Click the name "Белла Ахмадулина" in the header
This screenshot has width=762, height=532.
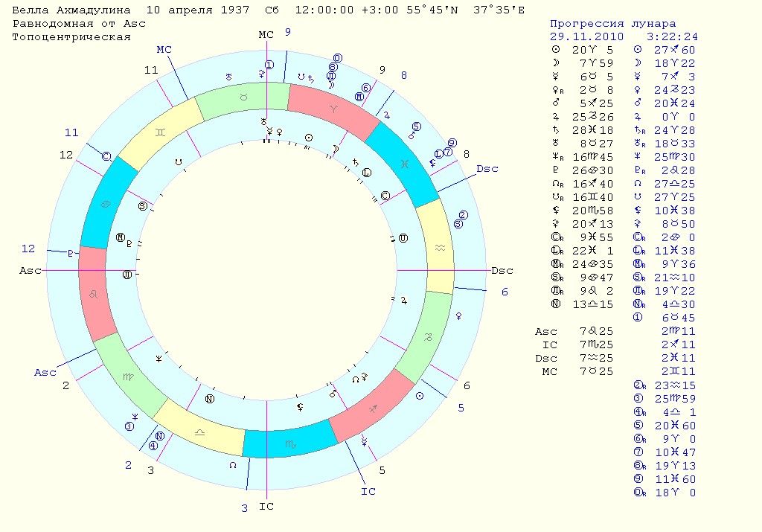pyautogui.click(x=71, y=10)
